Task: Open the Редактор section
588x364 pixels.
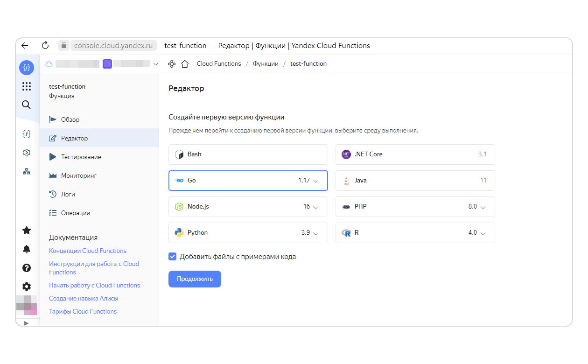Action: [99, 138]
